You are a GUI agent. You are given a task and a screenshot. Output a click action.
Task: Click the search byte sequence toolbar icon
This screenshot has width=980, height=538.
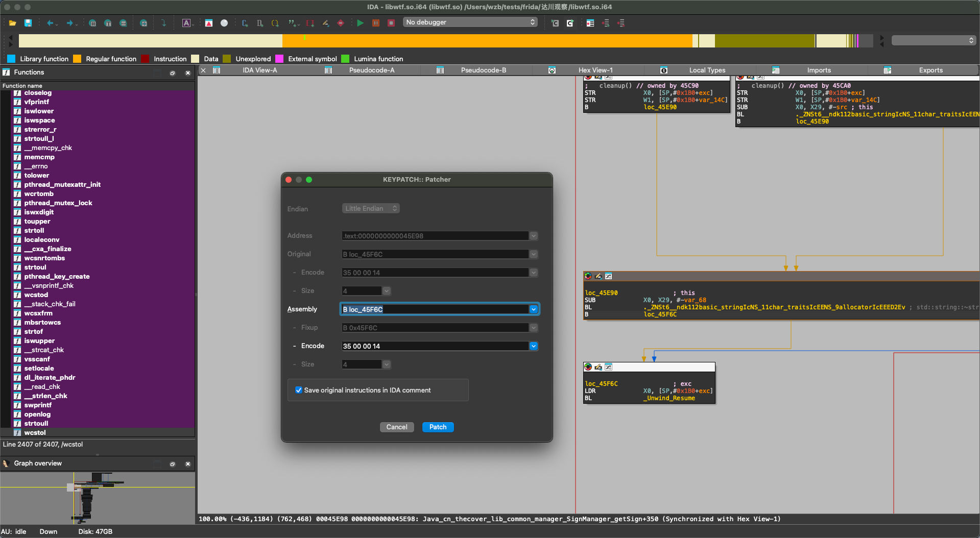(123, 23)
